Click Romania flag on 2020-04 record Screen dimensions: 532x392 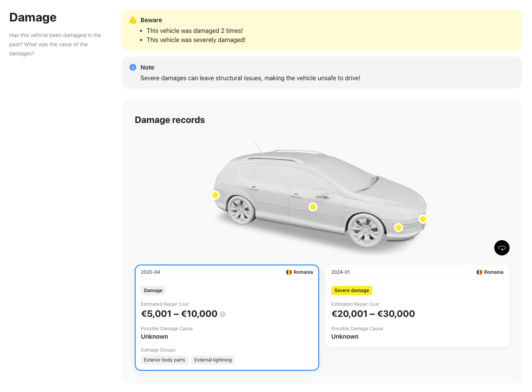pos(289,272)
